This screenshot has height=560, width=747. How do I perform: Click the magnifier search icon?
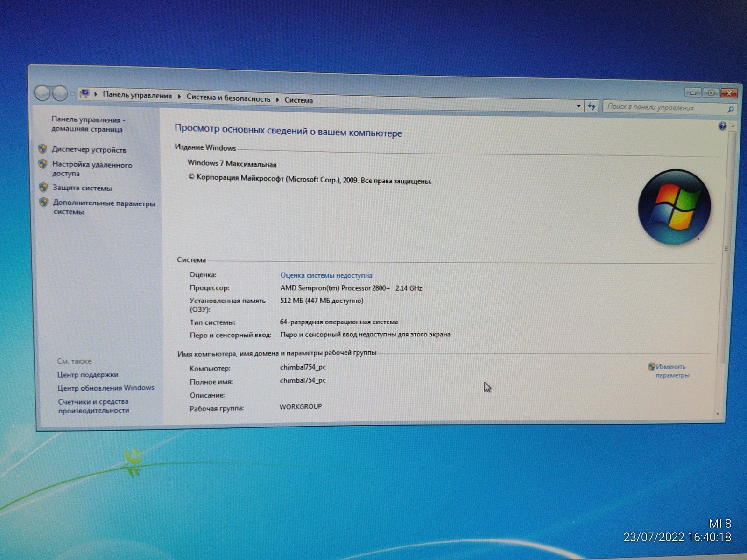[x=731, y=109]
